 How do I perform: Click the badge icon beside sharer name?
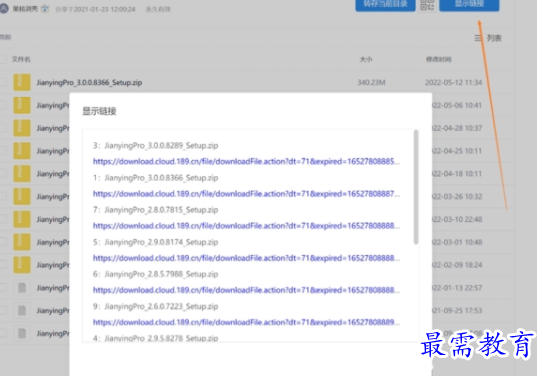pyautogui.click(x=45, y=9)
